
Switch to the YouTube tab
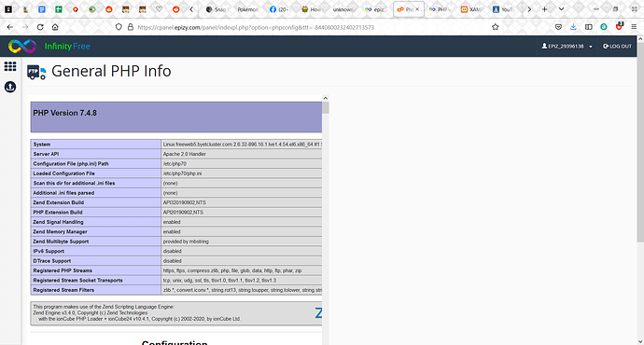(x=503, y=9)
